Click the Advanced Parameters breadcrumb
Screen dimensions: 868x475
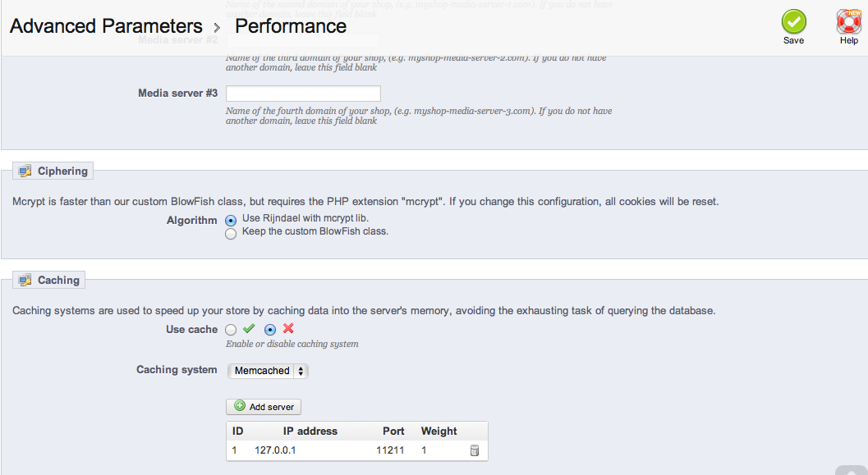point(106,26)
